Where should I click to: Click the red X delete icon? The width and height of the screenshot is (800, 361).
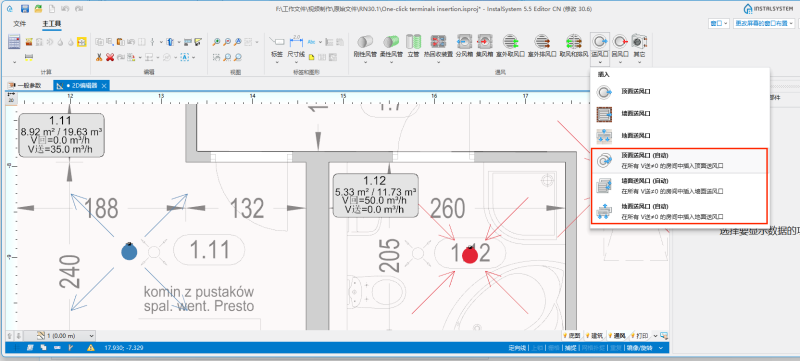(x=110, y=57)
